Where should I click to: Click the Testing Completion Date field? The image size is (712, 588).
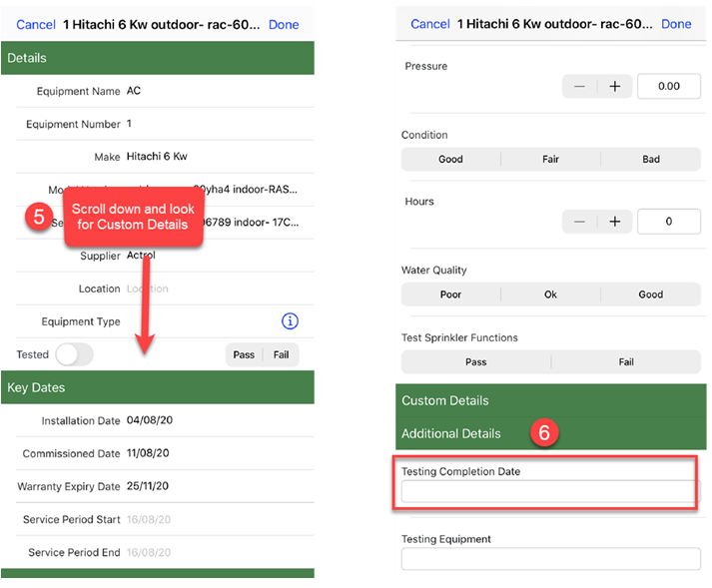[x=548, y=491]
